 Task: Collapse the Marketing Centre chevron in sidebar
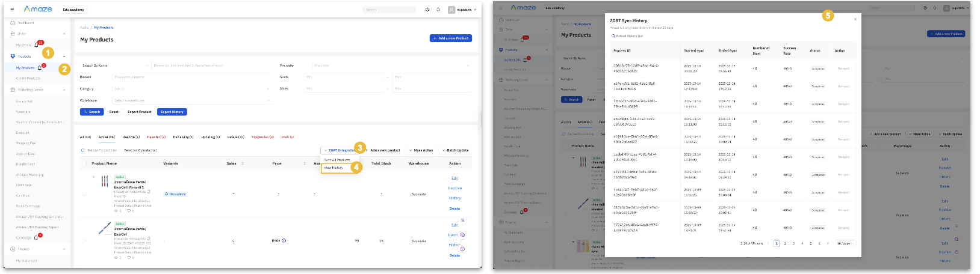(64, 90)
